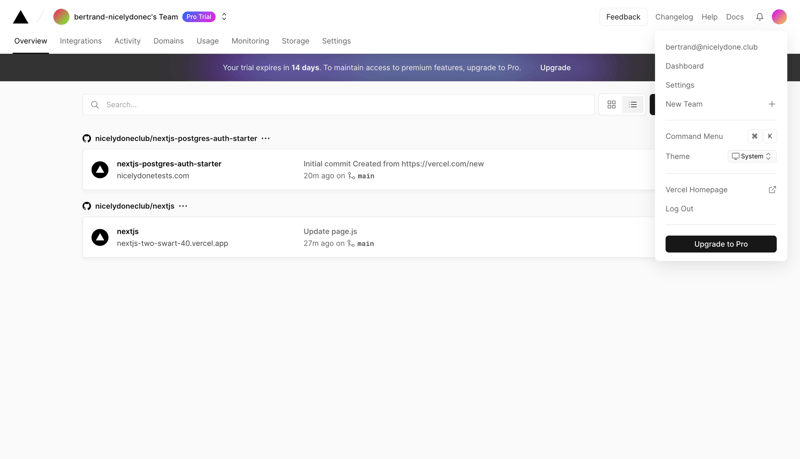Click the ⌘ key badge

(755, 136)
